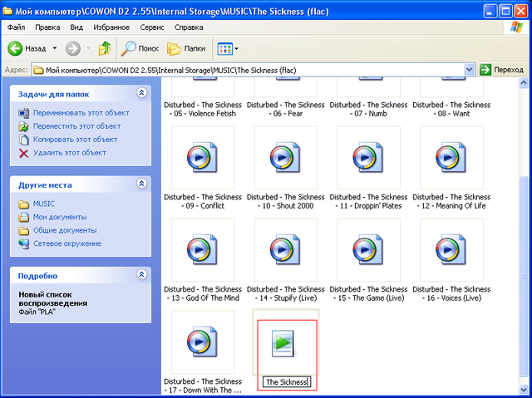Open the Views dropdown arrow

coord(236,48)
